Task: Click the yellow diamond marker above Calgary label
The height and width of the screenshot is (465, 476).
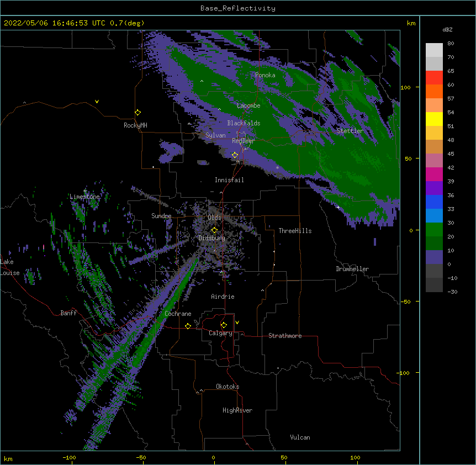Action: [x=224, y=325]
